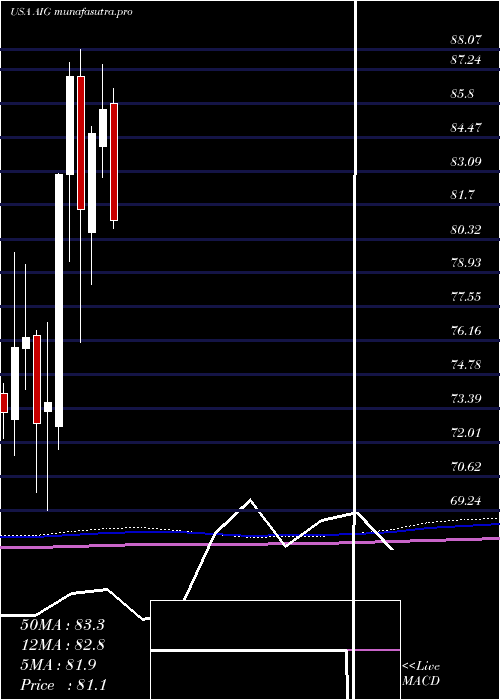Click the 83.09 price level label
The image size is (500, 700).
(466, 161)
